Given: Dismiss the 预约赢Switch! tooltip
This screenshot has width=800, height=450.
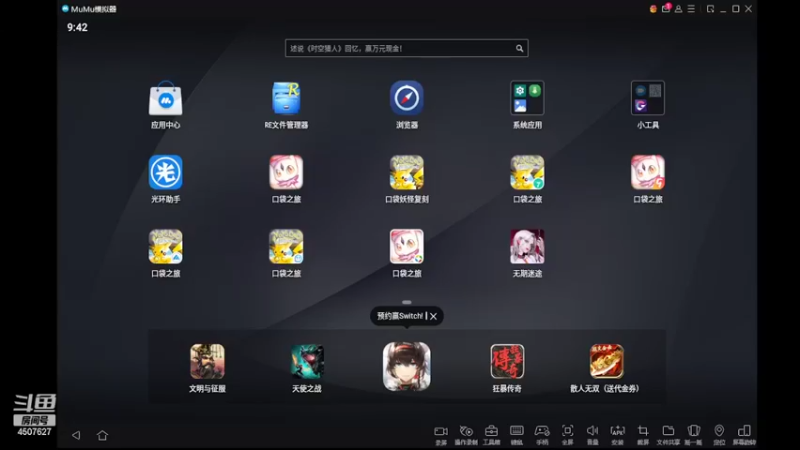Looking at the screenshot, I should pyautogui.click(x=433, y=316).
